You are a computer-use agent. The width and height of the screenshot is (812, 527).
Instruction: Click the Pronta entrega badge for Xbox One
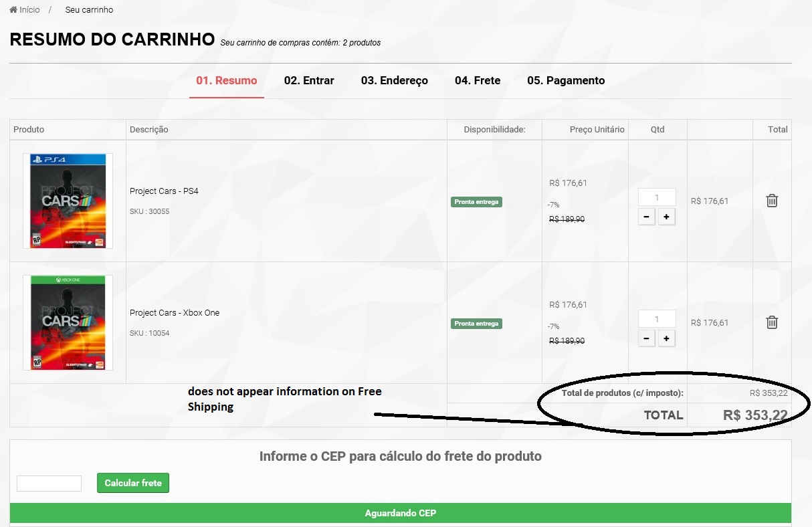[x=476, y=323]
